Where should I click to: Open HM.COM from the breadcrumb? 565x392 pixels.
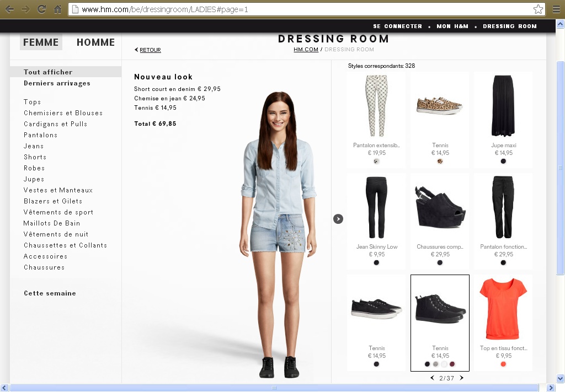point(306,49)
